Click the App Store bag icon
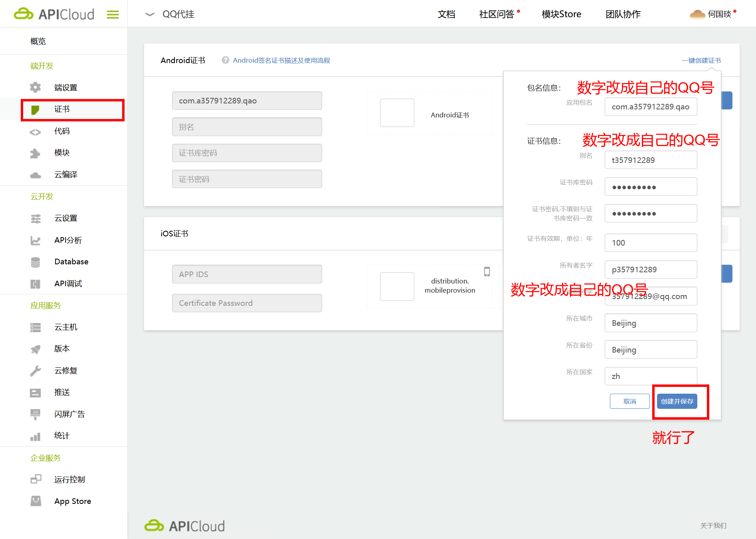The image size is (756, 539). [x=36, y=501]
